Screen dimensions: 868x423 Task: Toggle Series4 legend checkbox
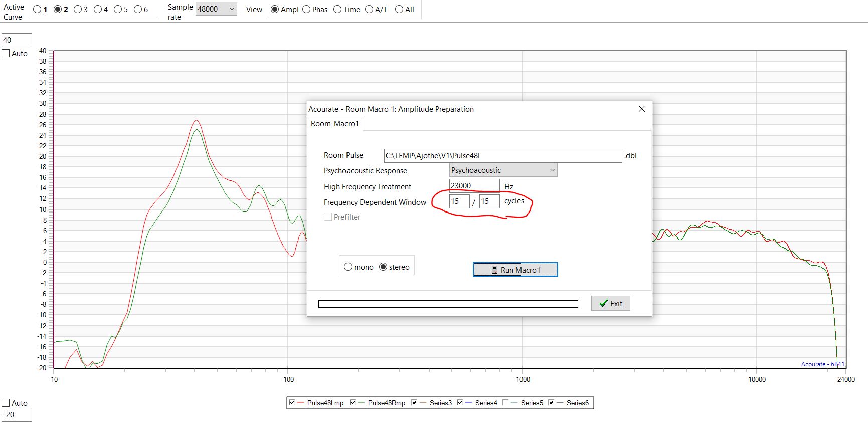tap(460, 402)
